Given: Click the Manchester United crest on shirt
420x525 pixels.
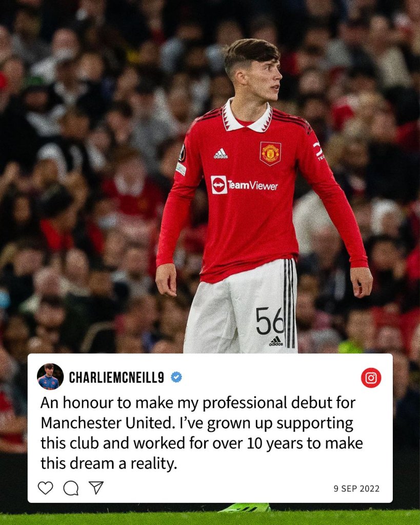Looking at the screenshot, I should pos(270,153).
